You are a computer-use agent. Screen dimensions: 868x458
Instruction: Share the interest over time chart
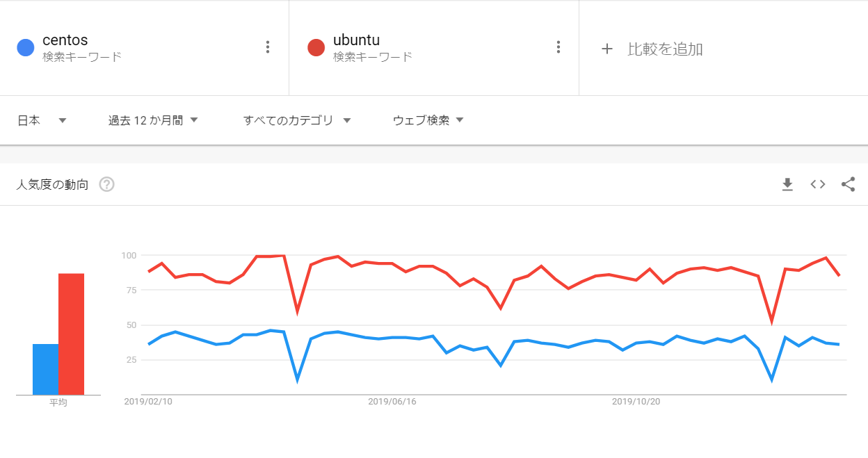pyautogui.click(x=848, y=184)
